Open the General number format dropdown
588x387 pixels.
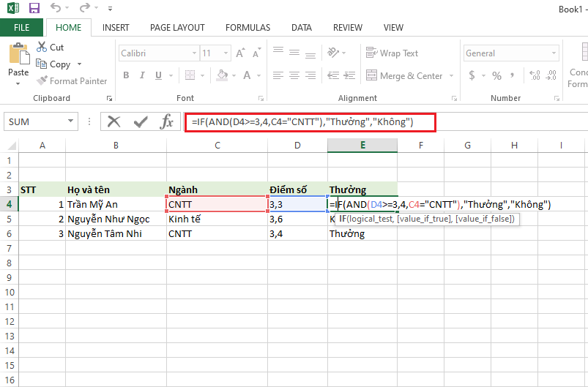coord(554,53)
